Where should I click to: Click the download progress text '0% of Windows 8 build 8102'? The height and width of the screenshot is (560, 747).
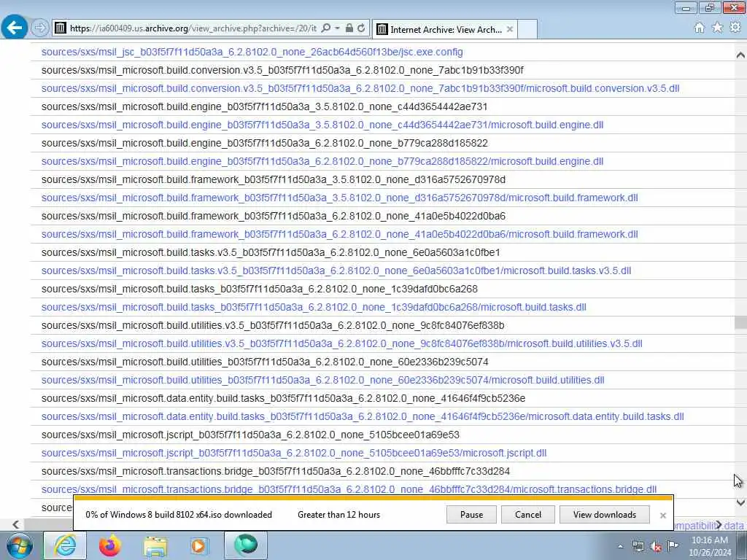(179, 515)
